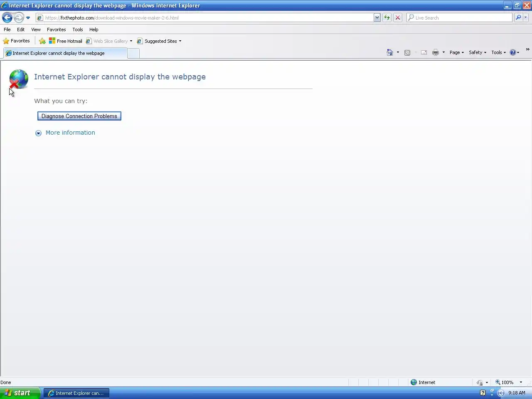The width and height of the screenshot is (532, 399).
Task: Click the tray help balloon icon
Action: click(483, 393)
